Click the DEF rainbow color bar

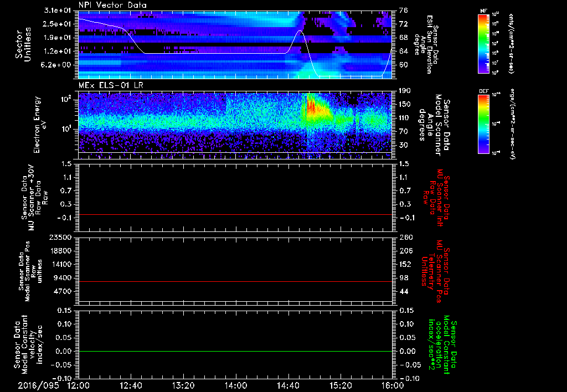point(483,124)
